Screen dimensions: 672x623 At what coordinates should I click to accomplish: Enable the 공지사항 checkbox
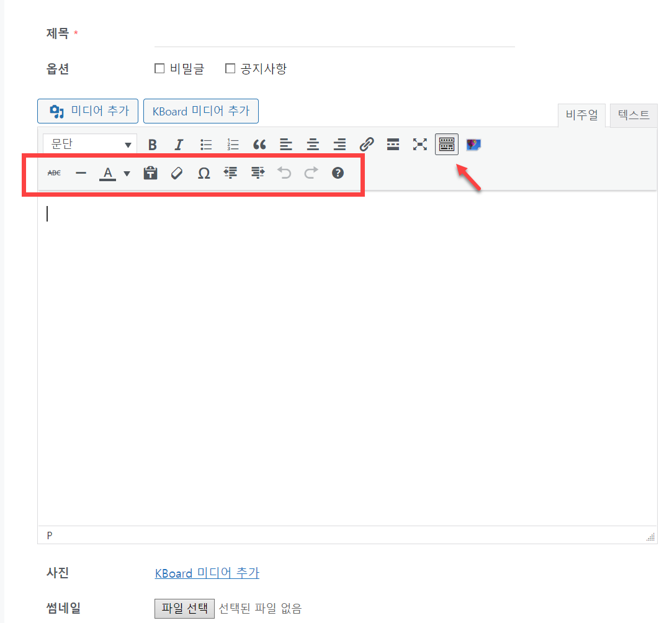230,68
